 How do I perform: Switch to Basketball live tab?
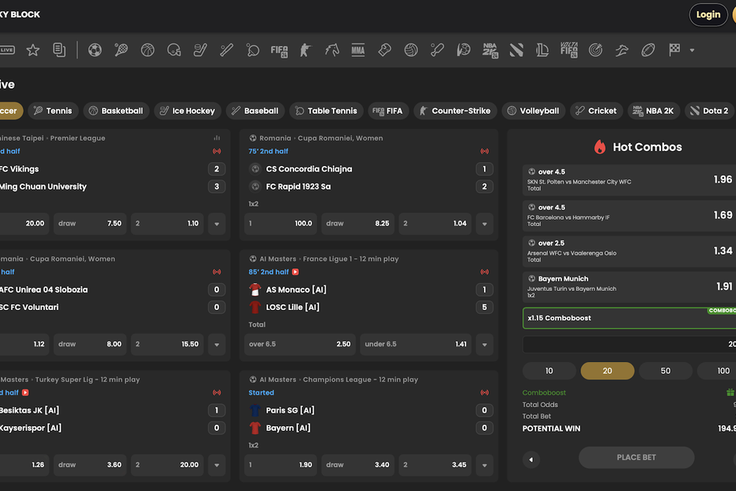(116, 111)
